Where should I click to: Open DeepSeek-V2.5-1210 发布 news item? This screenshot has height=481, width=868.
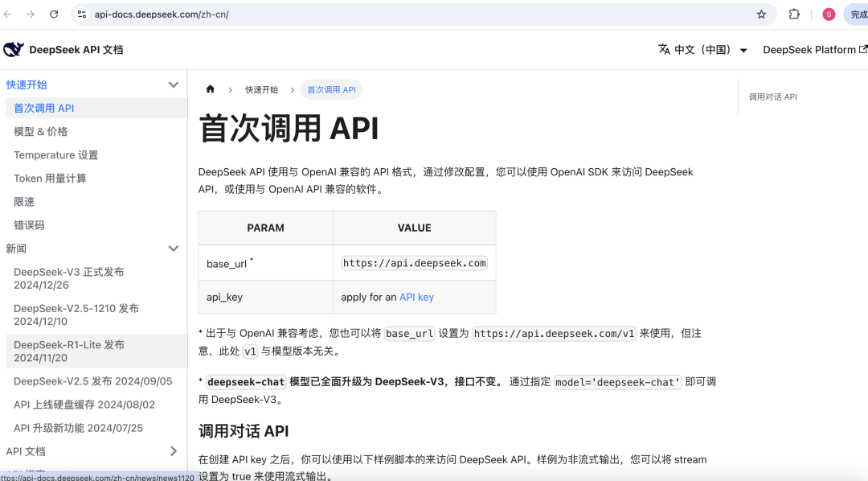coord(96,314)
